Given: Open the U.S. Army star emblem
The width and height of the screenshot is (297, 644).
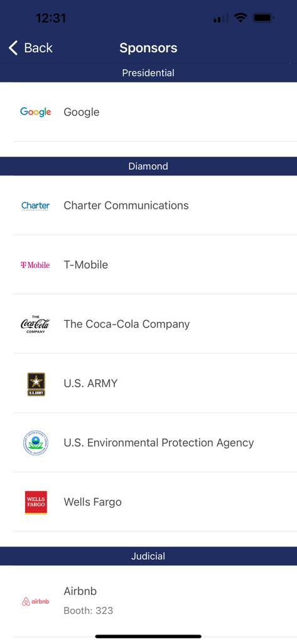Looking at the screenshot, I should 36,384.
